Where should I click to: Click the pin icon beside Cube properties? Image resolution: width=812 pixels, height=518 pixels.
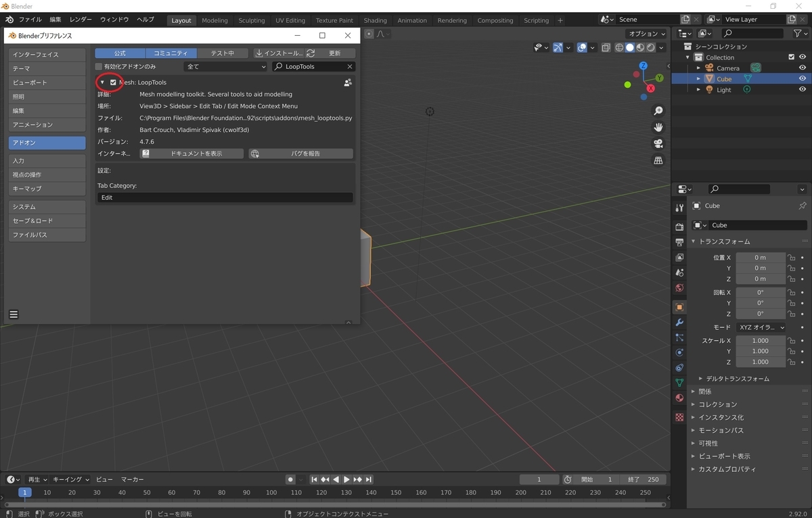[x=803, y=206]
